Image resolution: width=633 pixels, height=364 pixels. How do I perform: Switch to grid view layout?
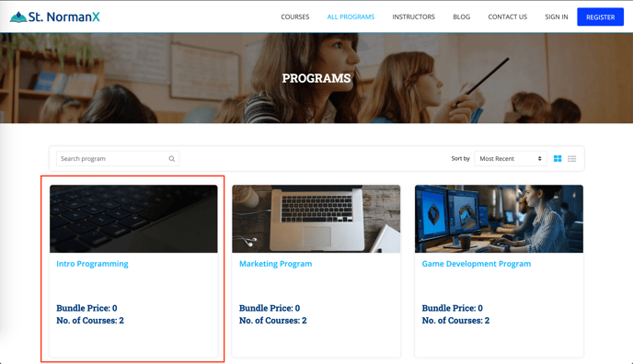click(x=558, y=159)
